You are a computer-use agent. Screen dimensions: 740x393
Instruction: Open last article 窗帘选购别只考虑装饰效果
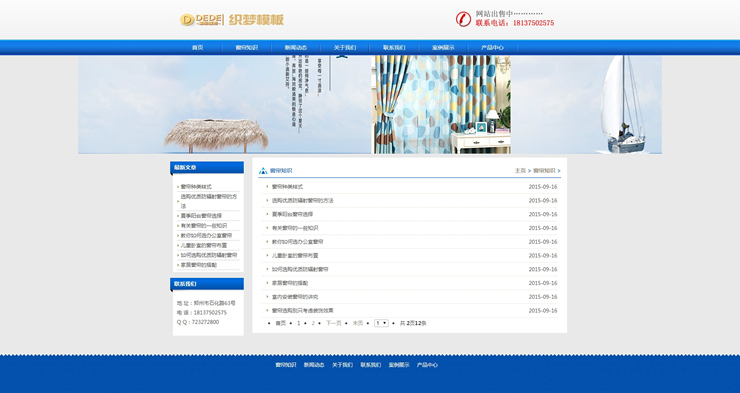pyautogui.click(x=303, y=310)
